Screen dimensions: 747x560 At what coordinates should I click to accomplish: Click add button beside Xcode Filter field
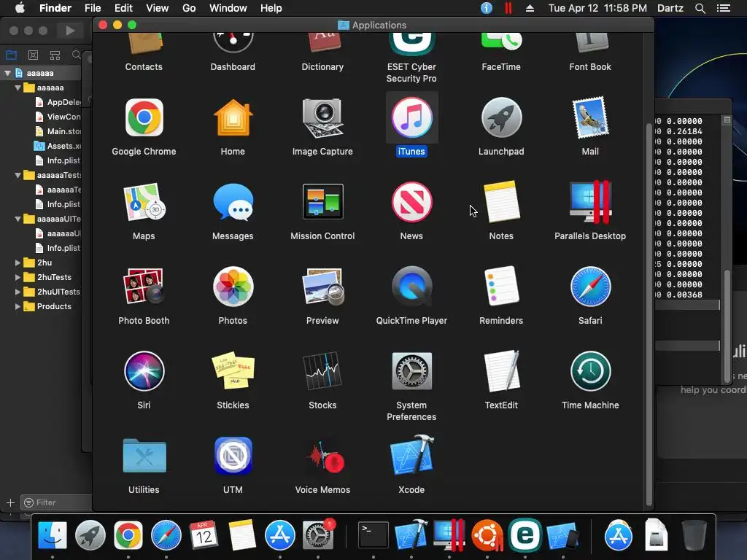click(10, 502)
